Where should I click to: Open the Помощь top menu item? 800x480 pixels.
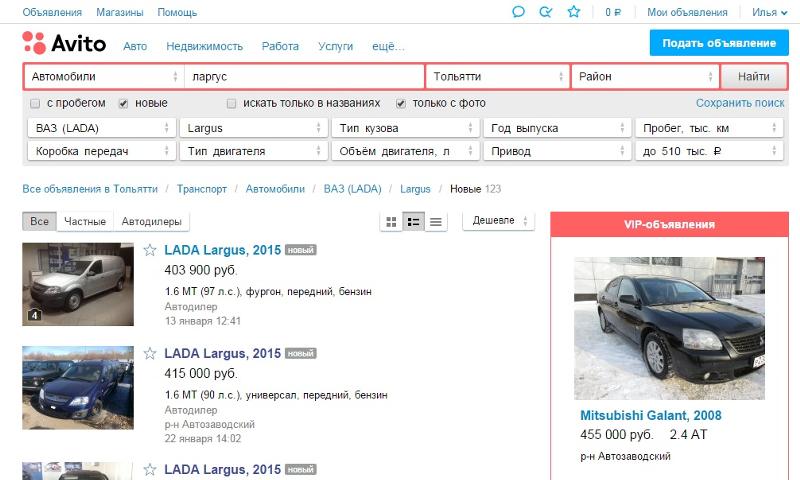point(177,12)
